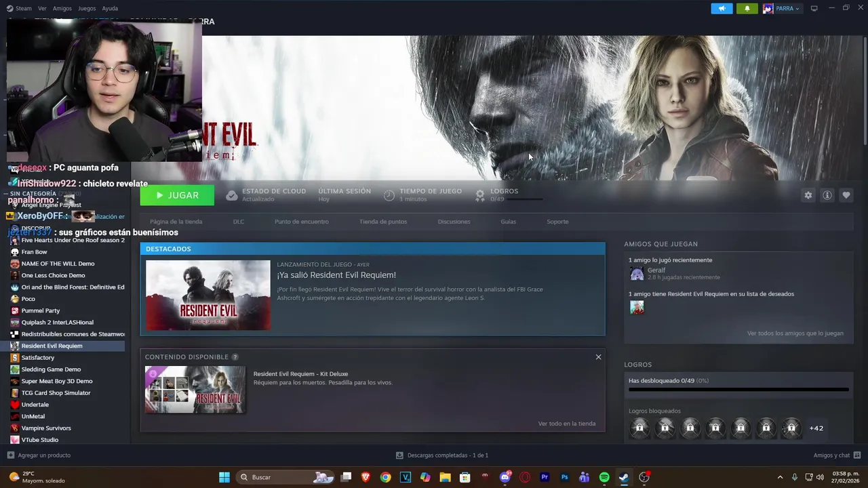The height and width of the screenshot is (488, 868).
Task: Click the first locked achievement icon
Action: point(639,428)
